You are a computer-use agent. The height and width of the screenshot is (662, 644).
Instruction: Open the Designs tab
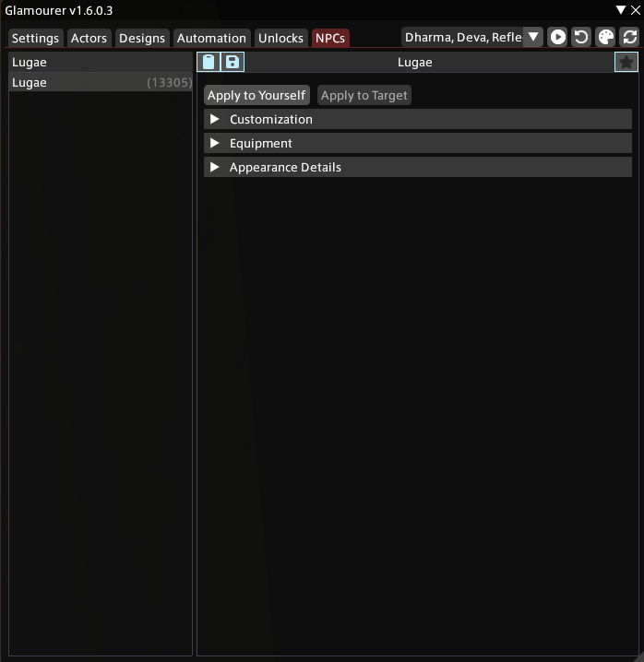142,38
